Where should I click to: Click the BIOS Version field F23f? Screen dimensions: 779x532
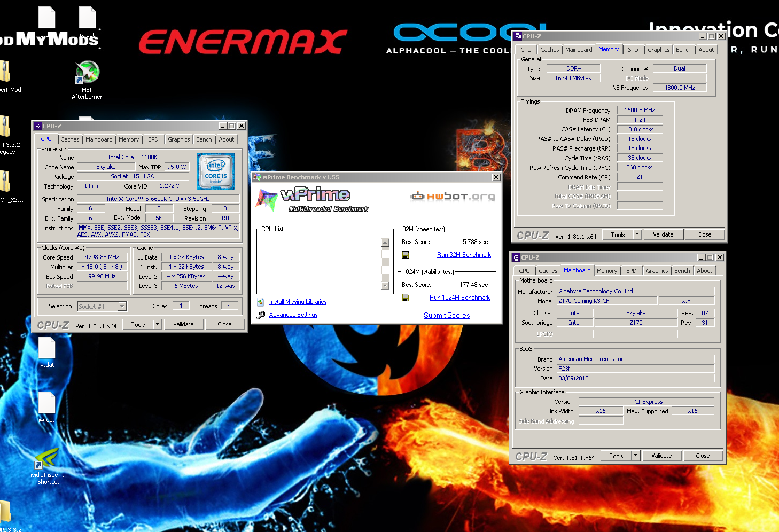point(635,369)
